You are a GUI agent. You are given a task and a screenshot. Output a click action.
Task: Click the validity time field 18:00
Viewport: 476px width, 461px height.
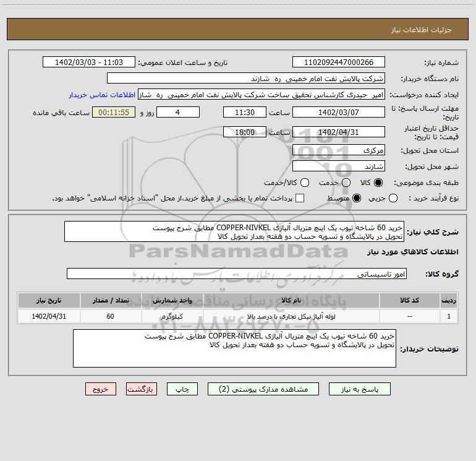point(245,132)
